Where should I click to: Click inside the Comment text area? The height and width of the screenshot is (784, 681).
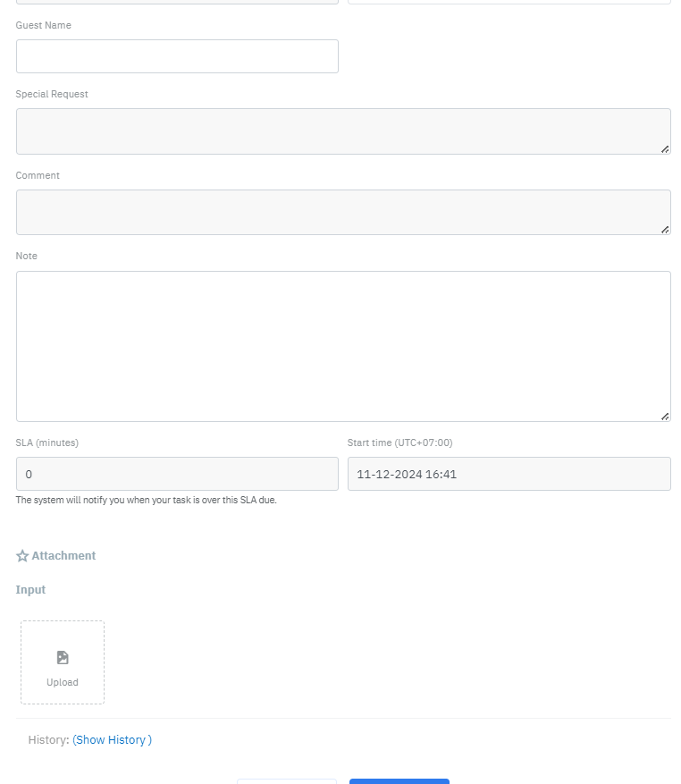343,212
